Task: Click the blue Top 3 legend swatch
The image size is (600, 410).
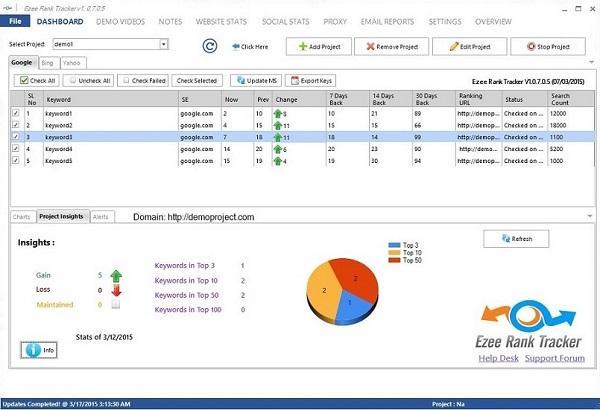Action: point(394,245)
